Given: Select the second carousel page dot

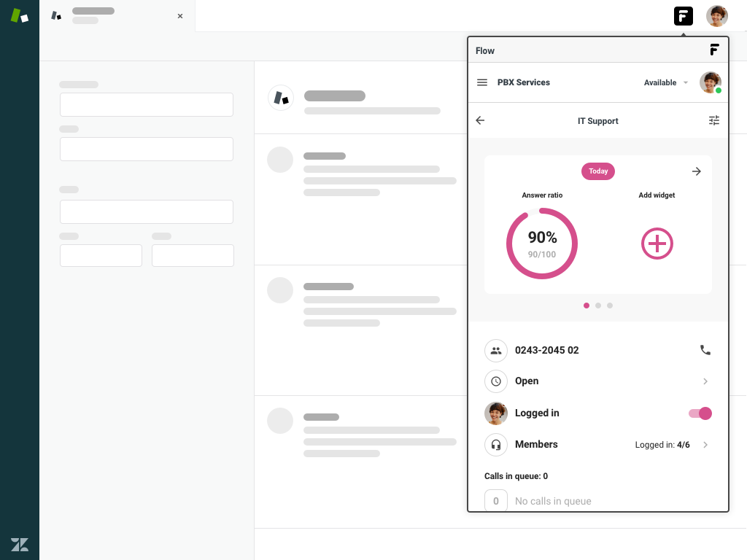Looking at the screenshot, I should [598, 306].
